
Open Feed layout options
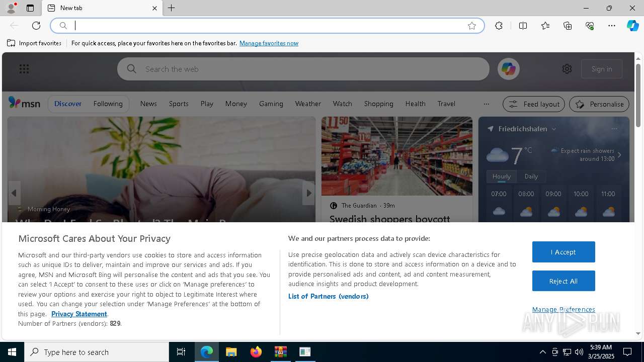(x=534, y=104)
